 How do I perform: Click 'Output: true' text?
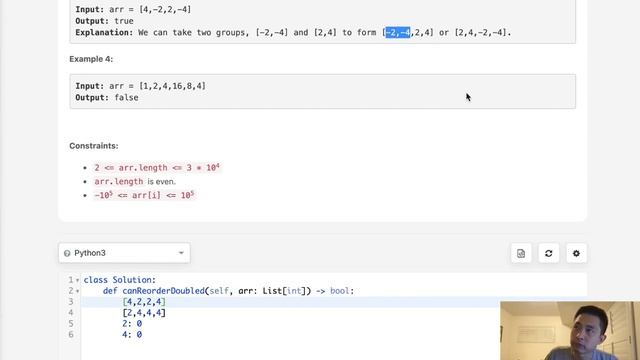coord(104,21)
